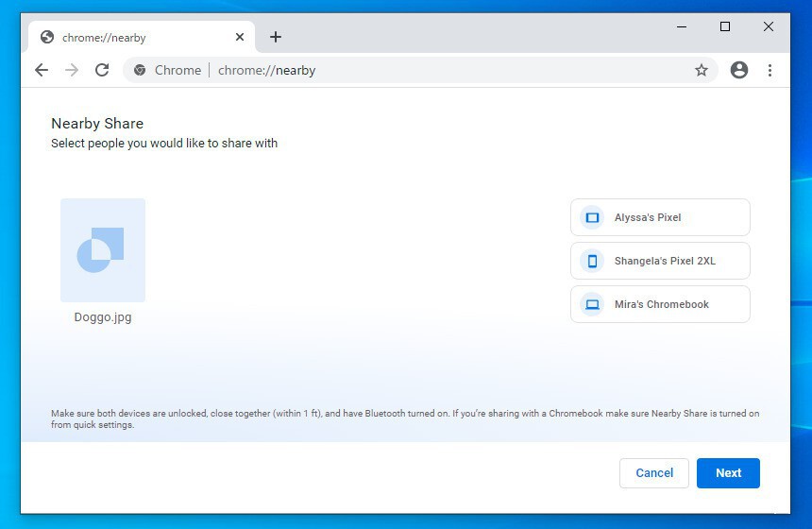Bookmark this page with the star icon
This screenshot has height=529, width=812.
click(702, 70)
